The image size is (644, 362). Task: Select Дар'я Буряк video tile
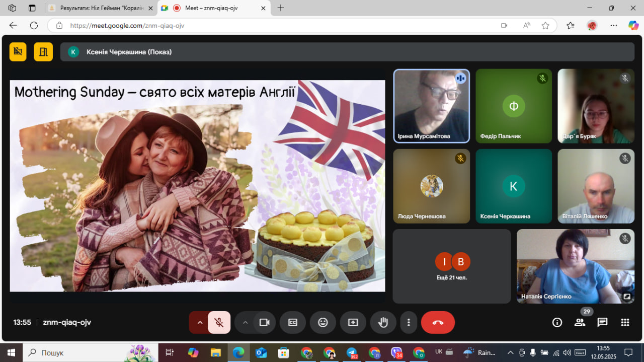click(x=596, y=106)
